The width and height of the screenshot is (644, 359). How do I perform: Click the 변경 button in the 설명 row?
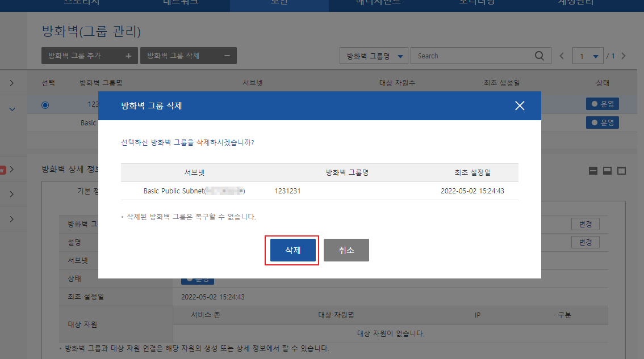pos(585,242)
